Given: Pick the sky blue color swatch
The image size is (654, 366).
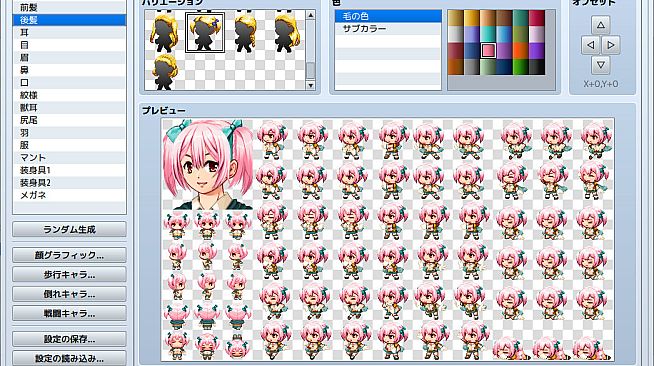Looking at the screenshot, I should (505, 35).
